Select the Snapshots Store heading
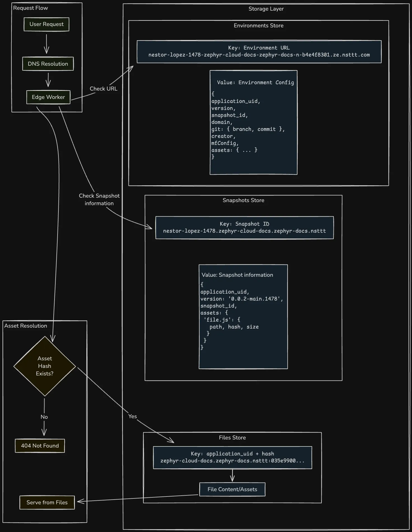 pos(243,200)
